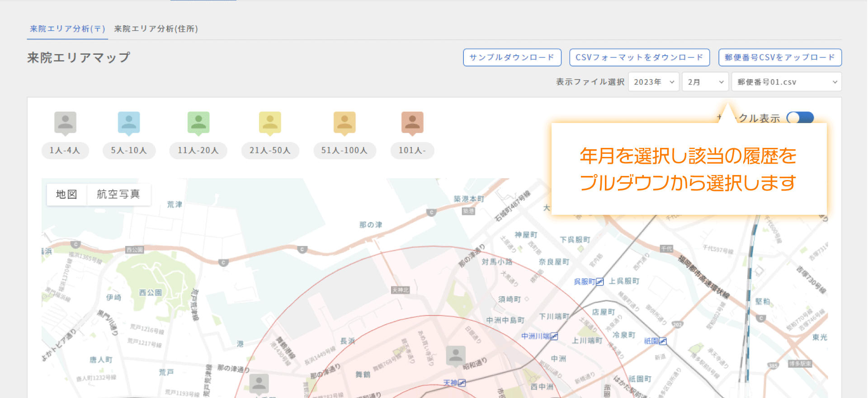Click the 表示ファイル選択 label
The height and width of the screenshot is (398, 868).
(590, 82)
